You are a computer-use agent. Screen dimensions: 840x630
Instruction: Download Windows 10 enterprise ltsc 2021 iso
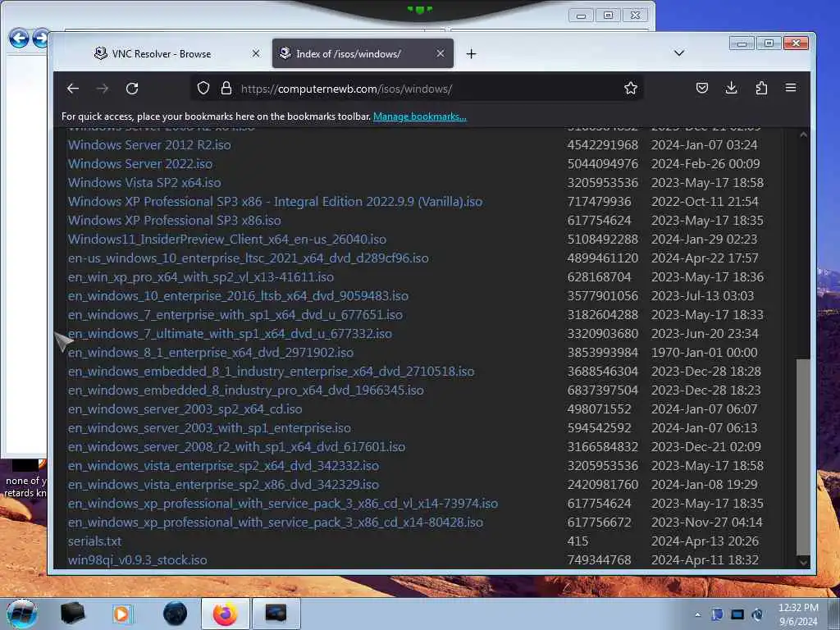click(249, 258)
